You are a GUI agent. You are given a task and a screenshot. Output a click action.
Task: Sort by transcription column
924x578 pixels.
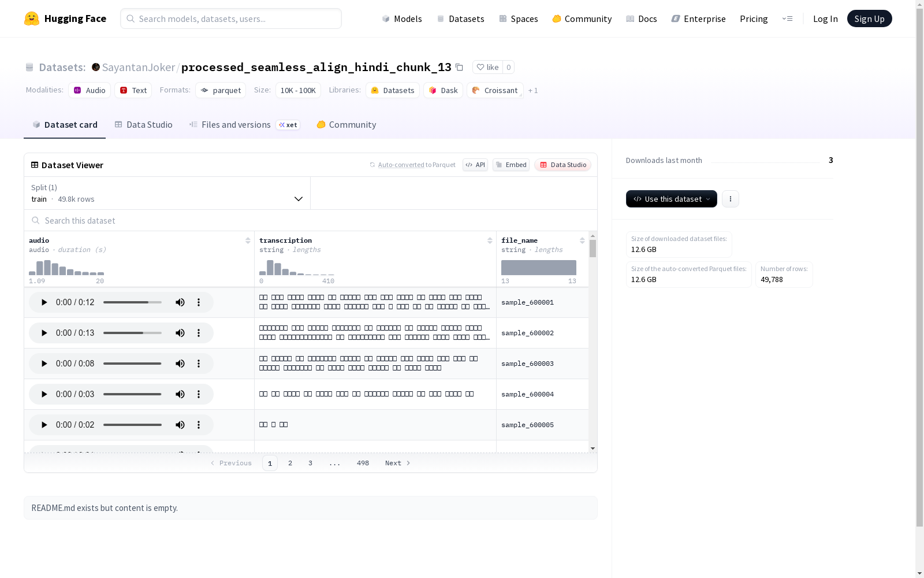point(490,240)
